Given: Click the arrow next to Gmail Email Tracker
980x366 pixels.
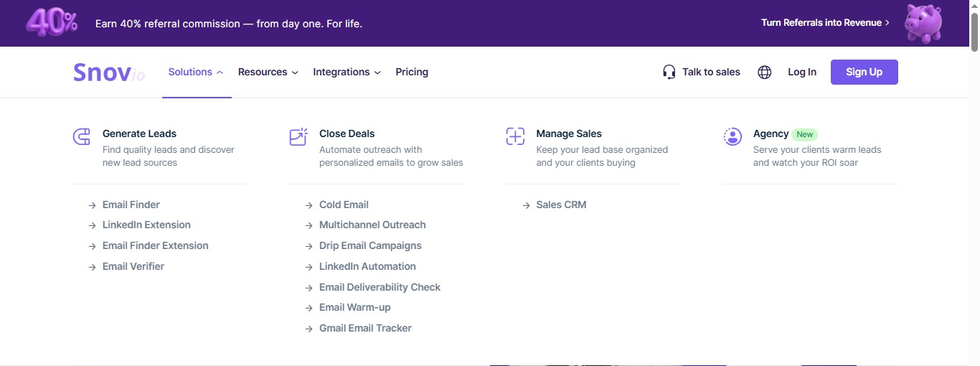Looking at the screenshot, I should coord(309,329).
